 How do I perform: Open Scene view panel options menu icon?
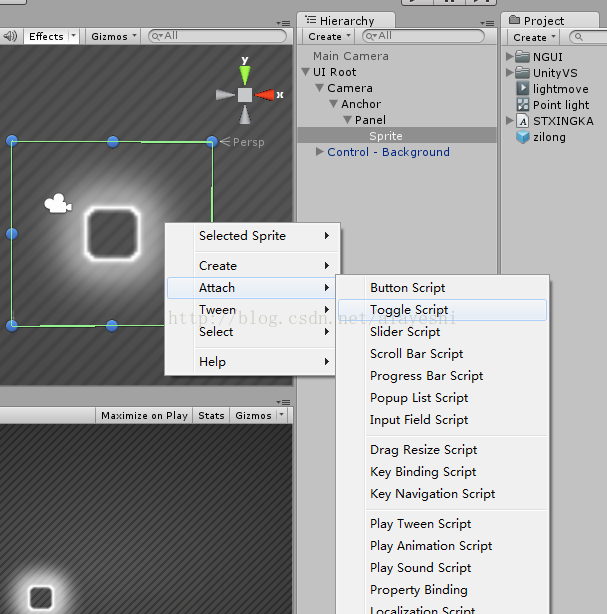point(283,23)
